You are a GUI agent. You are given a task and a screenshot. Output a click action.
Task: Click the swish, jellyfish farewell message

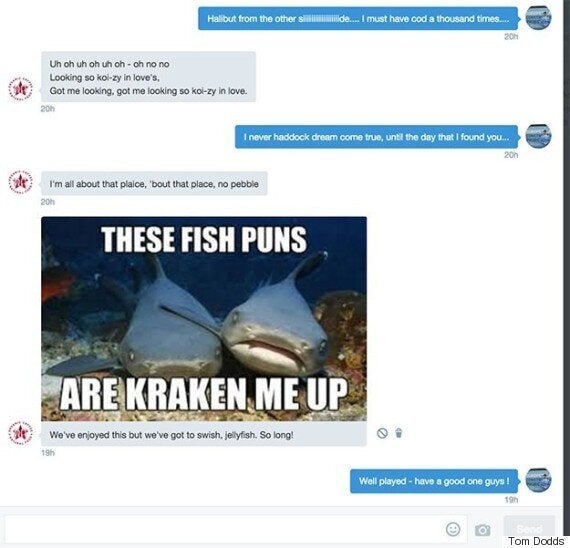click(204, 434)
